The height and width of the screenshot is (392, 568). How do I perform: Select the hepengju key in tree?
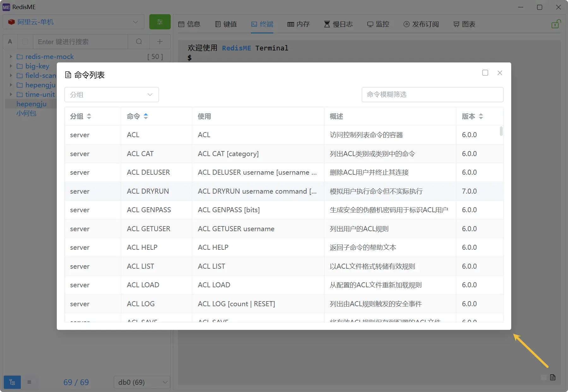click(31, 104)
